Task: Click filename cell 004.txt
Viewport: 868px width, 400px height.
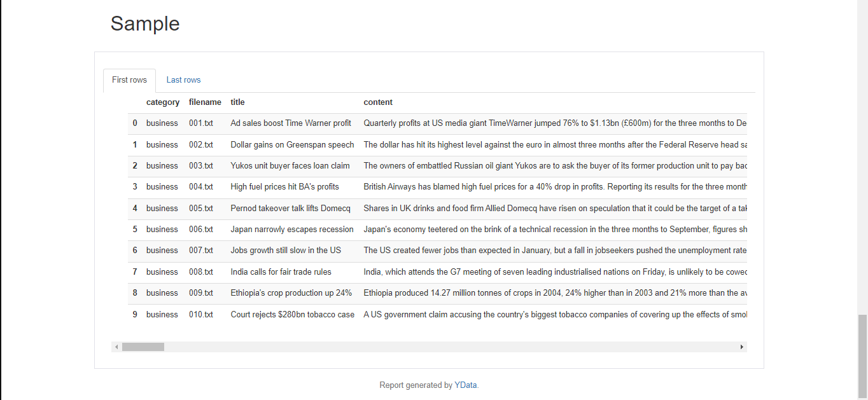Action: [201, 187]
